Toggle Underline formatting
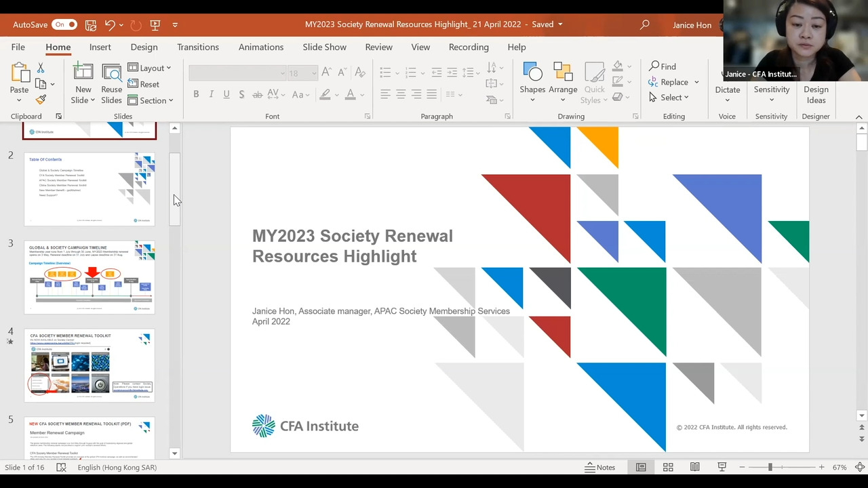Screen dimensions: 868x488 [x=226, y=94]
